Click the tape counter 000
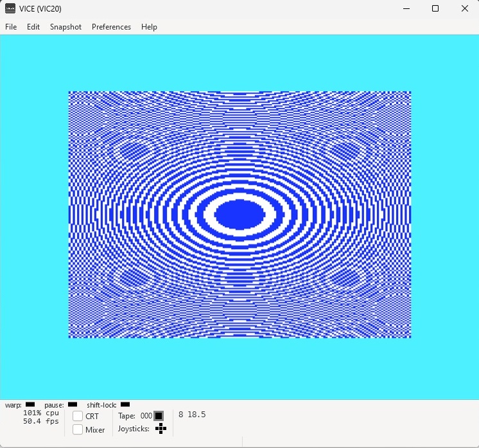 pyautogui.click(x=146, y=416)
